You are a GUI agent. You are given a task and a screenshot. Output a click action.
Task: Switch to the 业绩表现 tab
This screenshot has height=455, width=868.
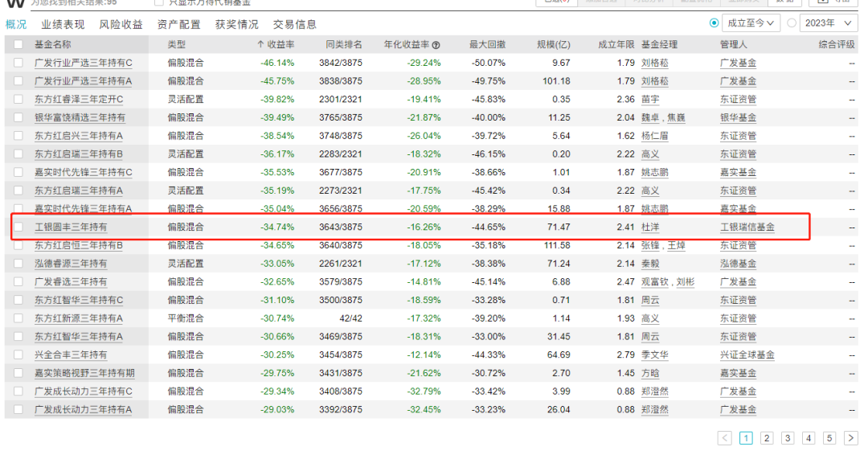(x=63, y=24)
